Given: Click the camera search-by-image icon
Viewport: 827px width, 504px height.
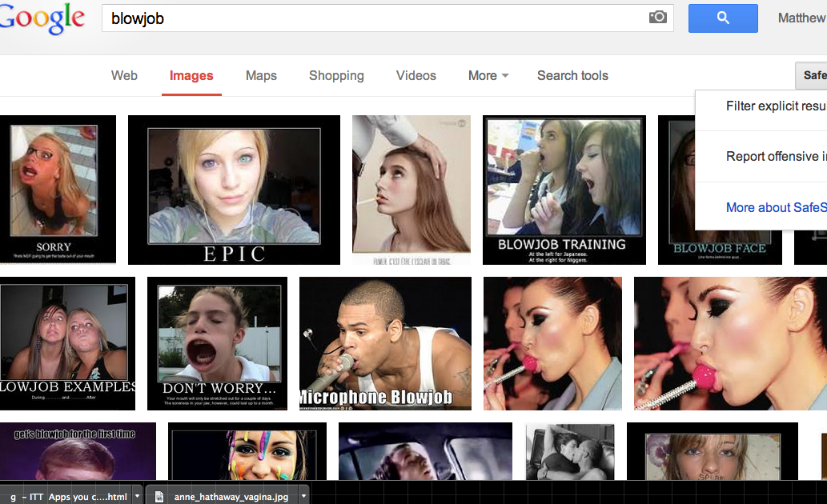Looking at the screenshot, I should click(657, 18).
